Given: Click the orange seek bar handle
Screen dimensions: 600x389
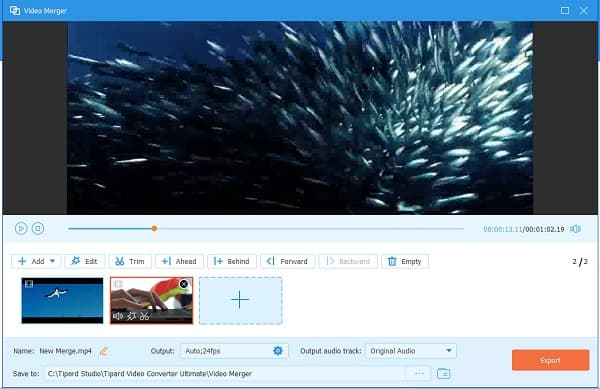Looking at the screenshot, I should click(x=154, y=228).
